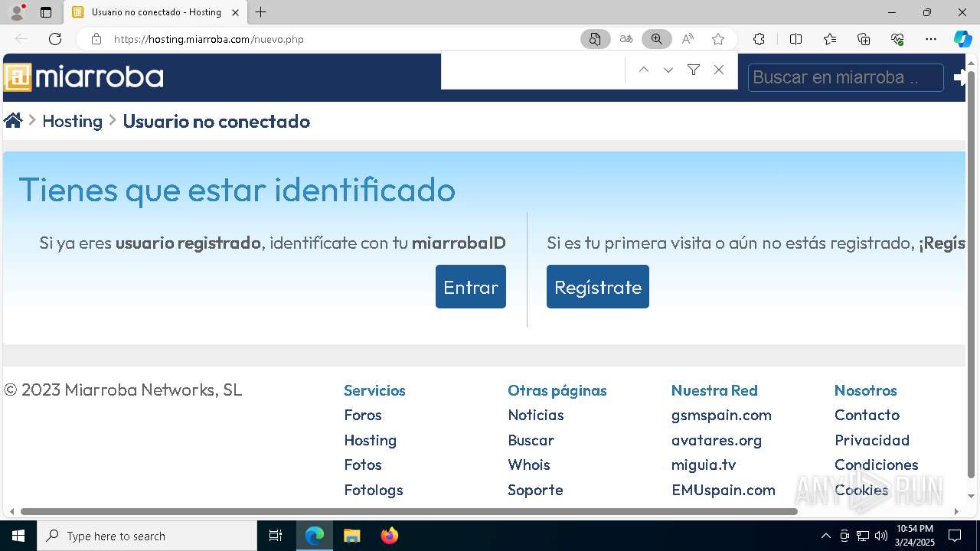Click the horizontal page scrollbar

pyautogui.click(x=409, y=511)
